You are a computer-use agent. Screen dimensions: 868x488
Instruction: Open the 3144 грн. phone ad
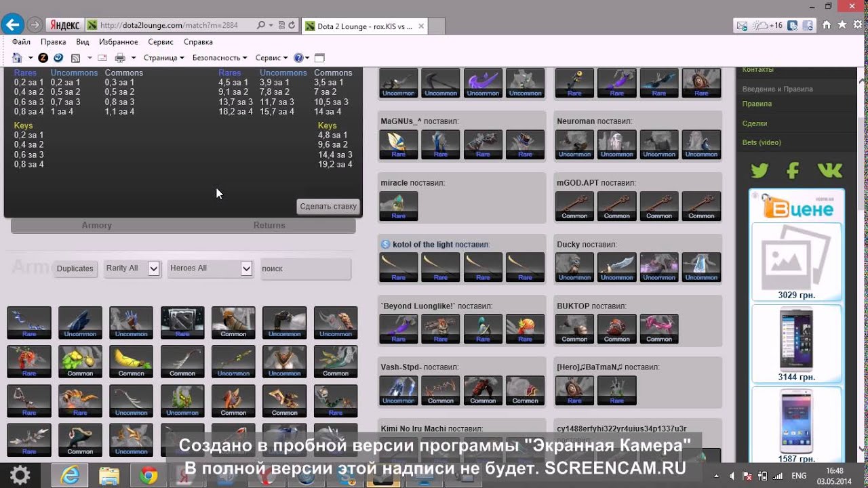(x=797, y=344)
